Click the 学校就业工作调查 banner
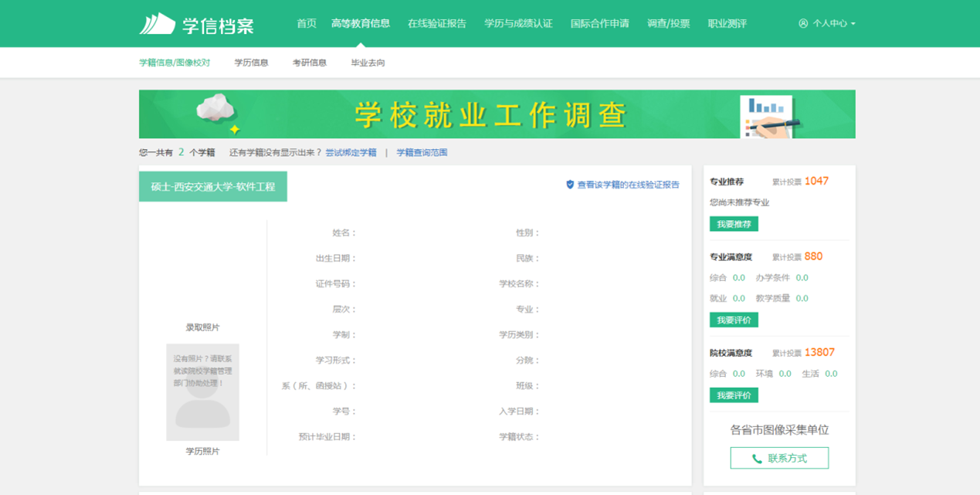The height and width of the screenshot is (495, 980). (497, 114)
